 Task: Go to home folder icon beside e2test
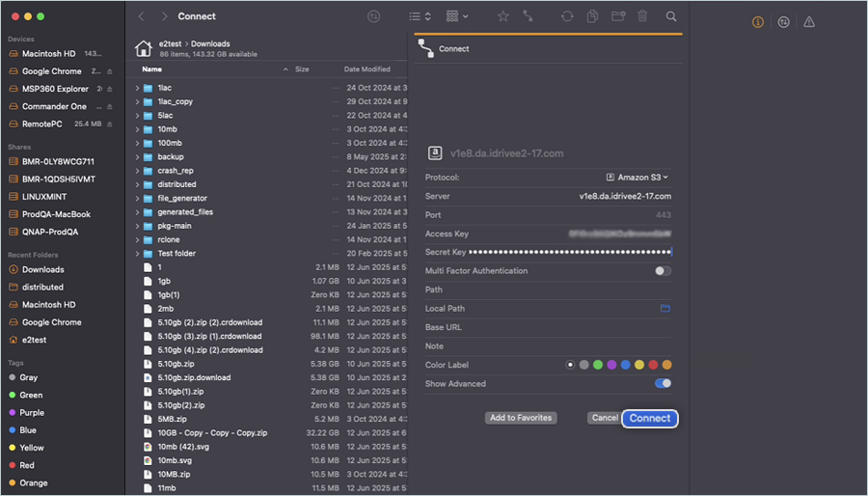[143, 48]
